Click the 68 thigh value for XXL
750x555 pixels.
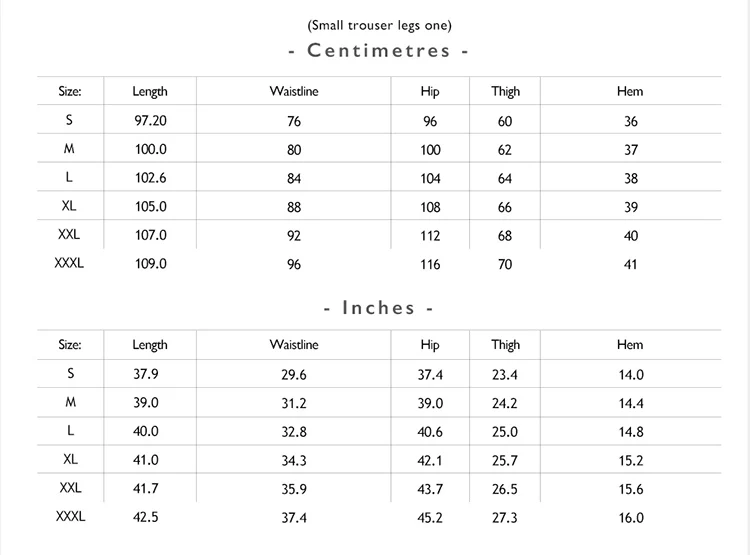(x=505, y=235)
